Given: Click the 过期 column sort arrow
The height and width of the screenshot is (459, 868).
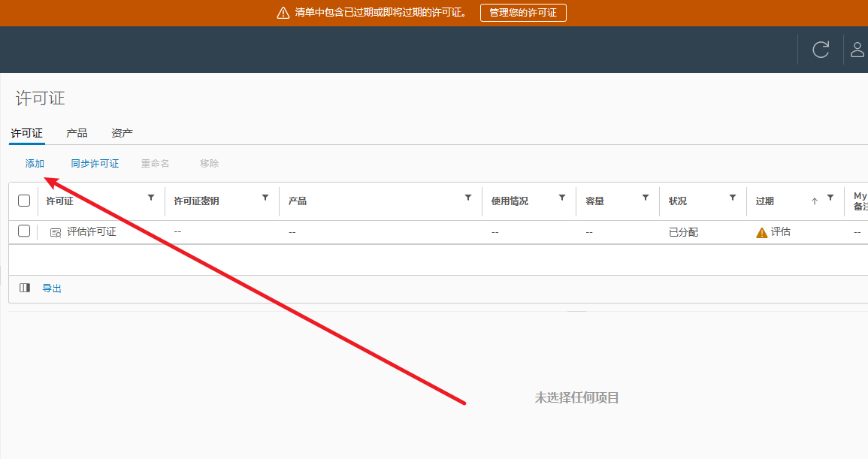Looking at the screenshot, I should coord(814,201).
